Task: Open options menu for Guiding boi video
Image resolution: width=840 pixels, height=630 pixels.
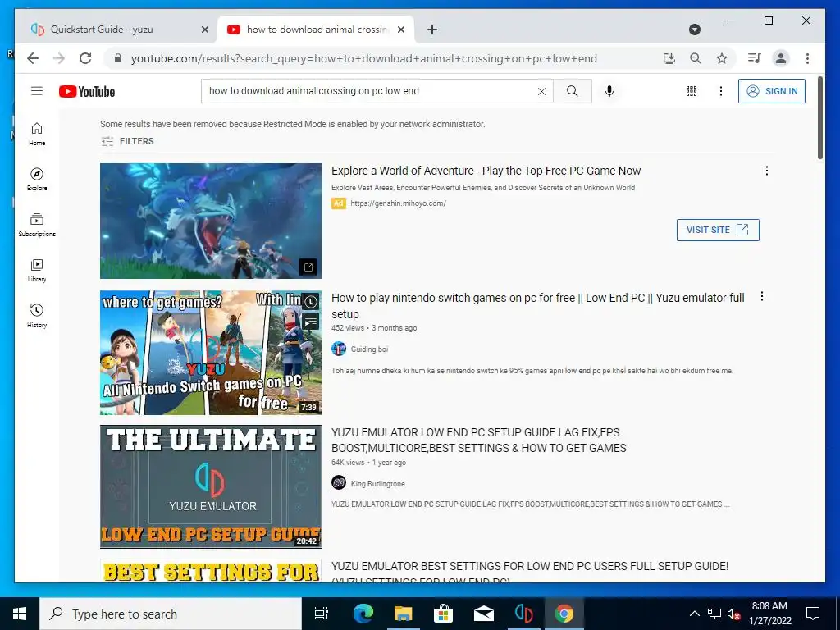Action: pos(762,297)
